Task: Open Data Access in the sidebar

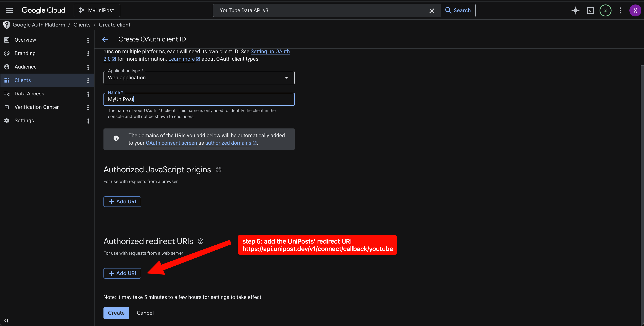Action: tap(29, 94)
